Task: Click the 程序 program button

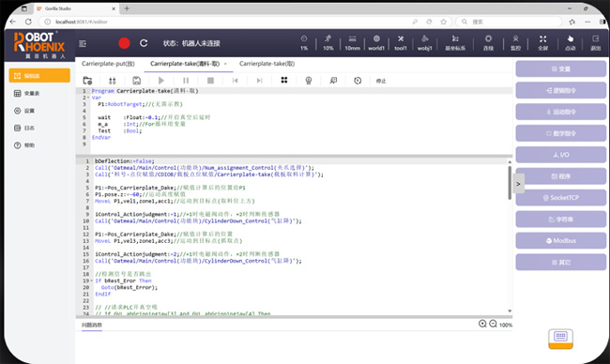Action: tap(560, 176)
